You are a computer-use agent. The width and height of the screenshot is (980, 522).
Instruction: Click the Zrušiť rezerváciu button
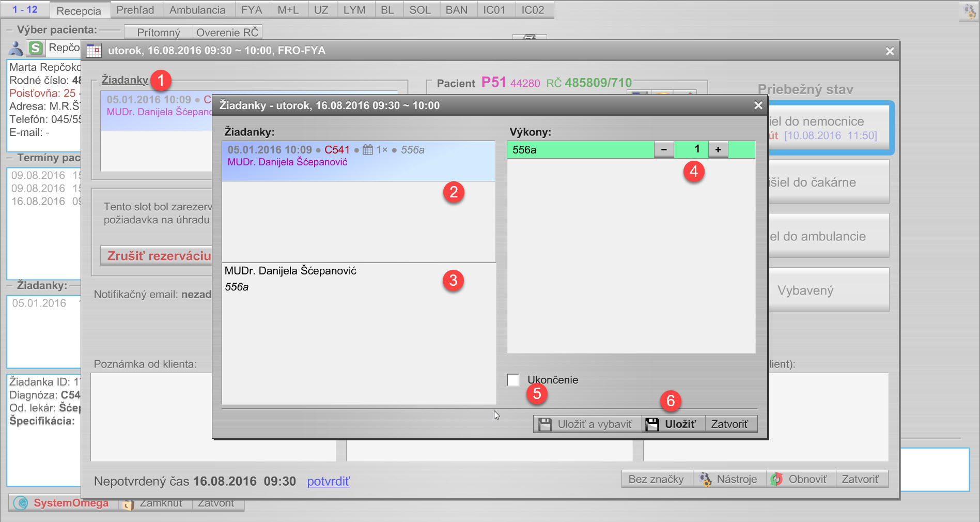(x=159, y=256)
